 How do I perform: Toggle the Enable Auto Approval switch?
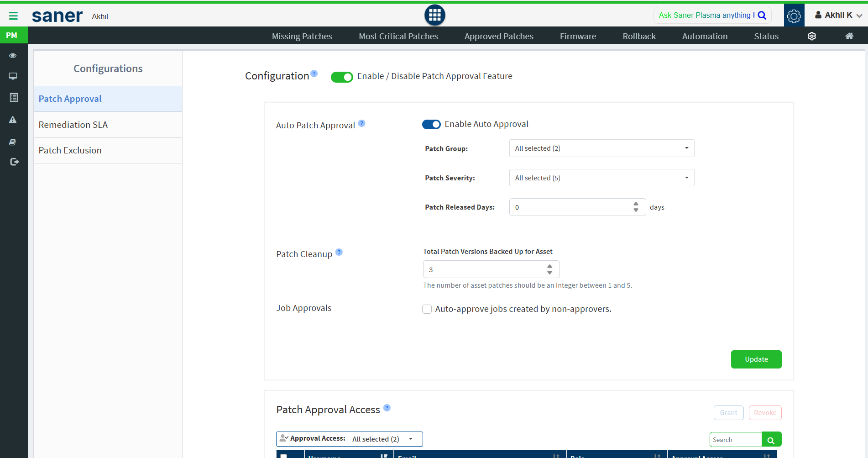pos(431,124)
